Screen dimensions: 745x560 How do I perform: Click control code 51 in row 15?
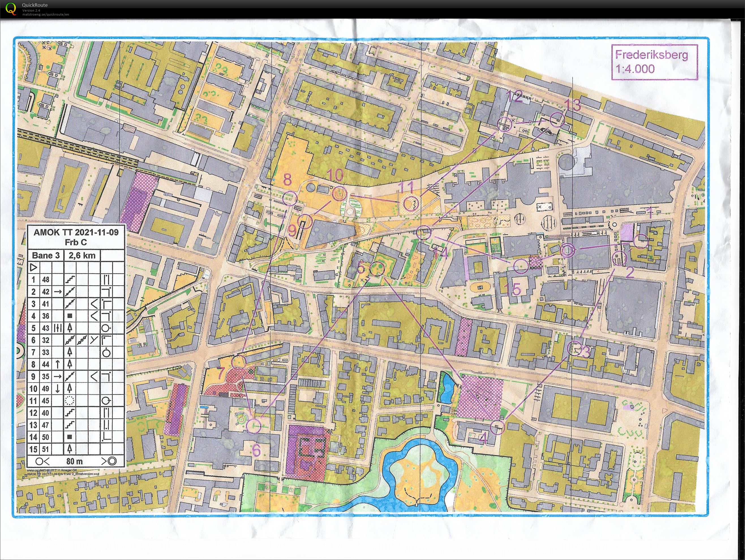46,449
